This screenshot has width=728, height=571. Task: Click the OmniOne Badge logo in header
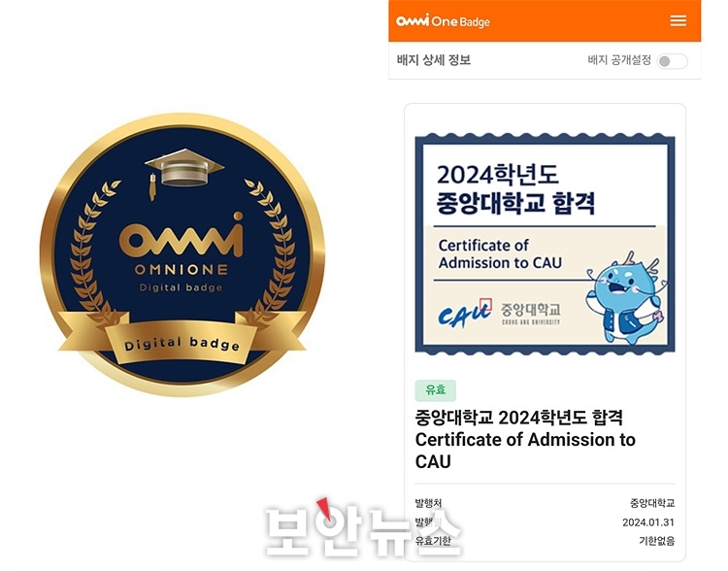click(443, 21)
